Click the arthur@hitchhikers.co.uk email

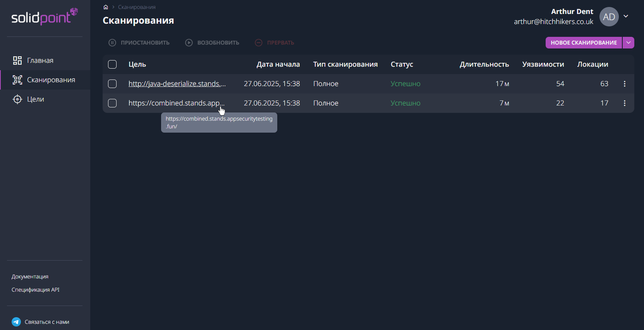click(x=553, y=22)
